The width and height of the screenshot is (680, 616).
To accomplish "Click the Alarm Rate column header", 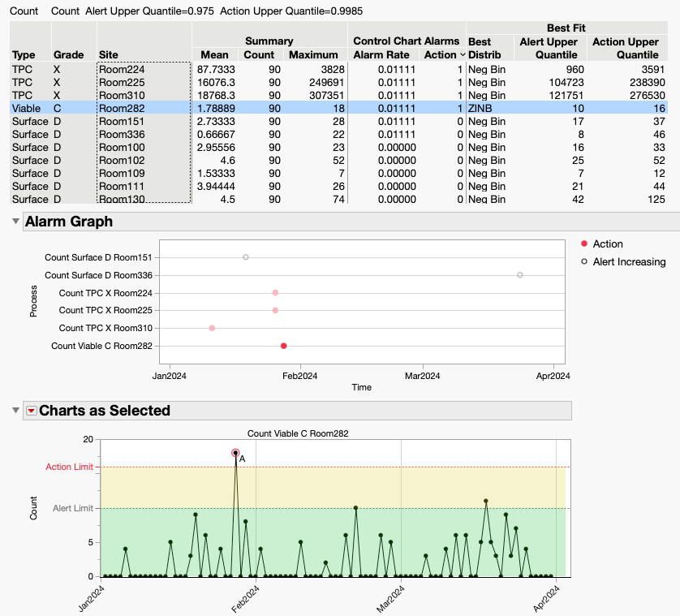I will 381,54.
